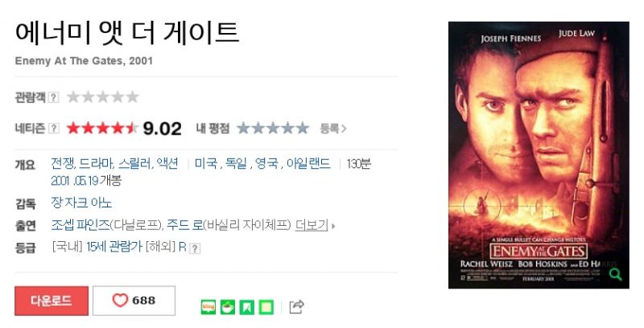Screen dimensions: 644x328
Task: Open the netizen rating help question mark
Action: (53, 129)
